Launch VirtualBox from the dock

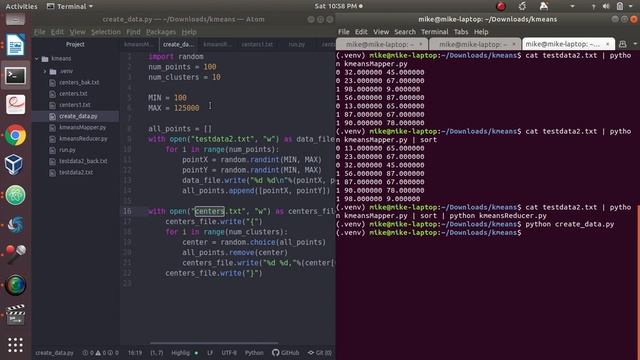(x=15, y=165)
